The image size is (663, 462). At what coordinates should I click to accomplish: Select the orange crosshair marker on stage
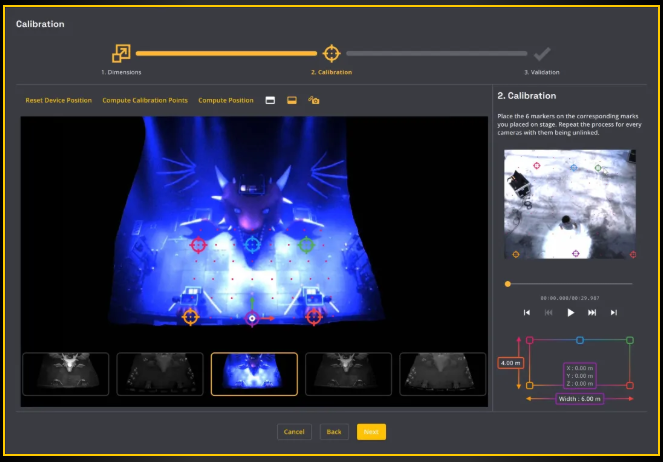[x=190, y=317]
